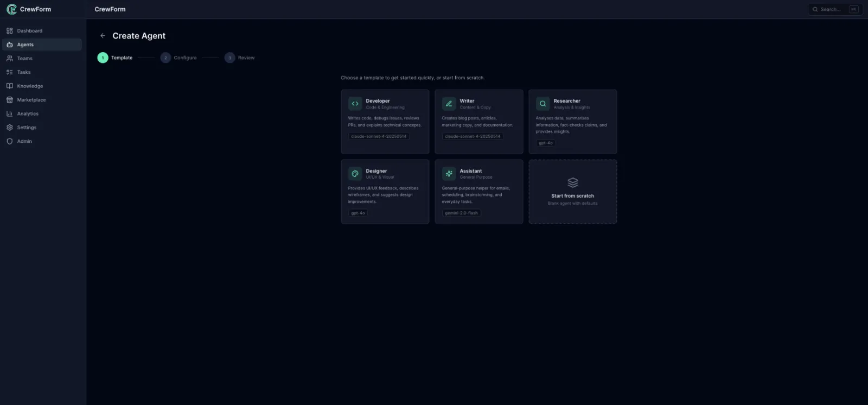Screen dimensions: 868x405
Task: Click the Assistant sparkle icon
Action: tap(449, 174)
